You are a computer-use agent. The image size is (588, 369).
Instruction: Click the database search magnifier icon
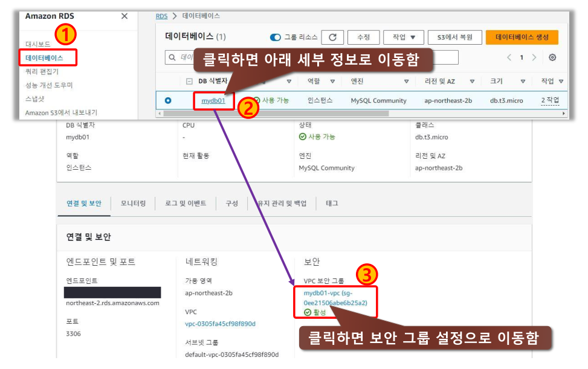(x=172, y=57)
